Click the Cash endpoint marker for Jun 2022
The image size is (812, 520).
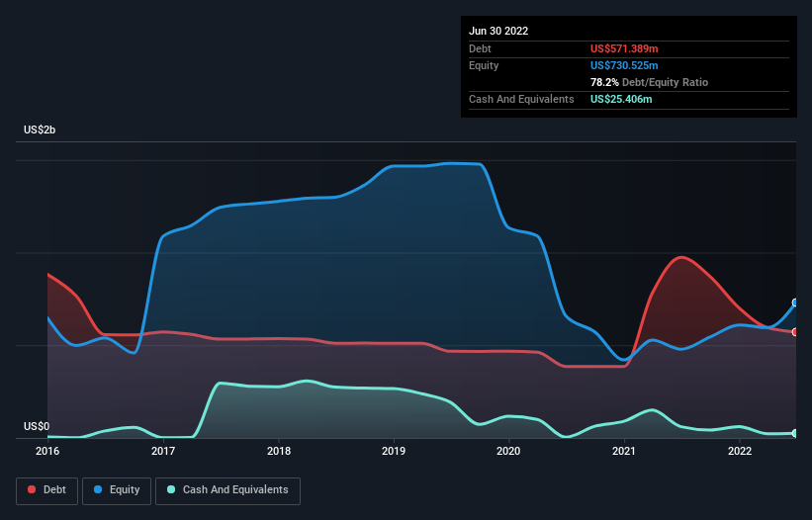[795, 433]
